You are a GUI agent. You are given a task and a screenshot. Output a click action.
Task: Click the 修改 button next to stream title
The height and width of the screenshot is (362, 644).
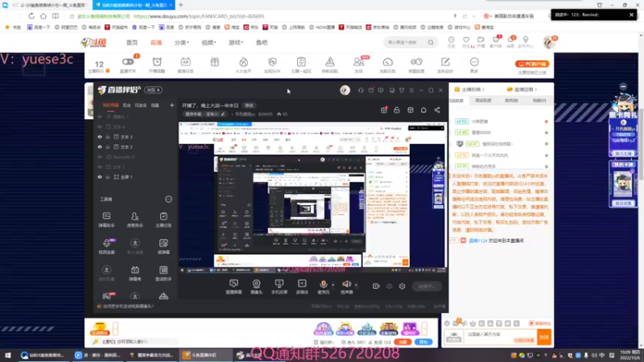[x=249, y=105]
